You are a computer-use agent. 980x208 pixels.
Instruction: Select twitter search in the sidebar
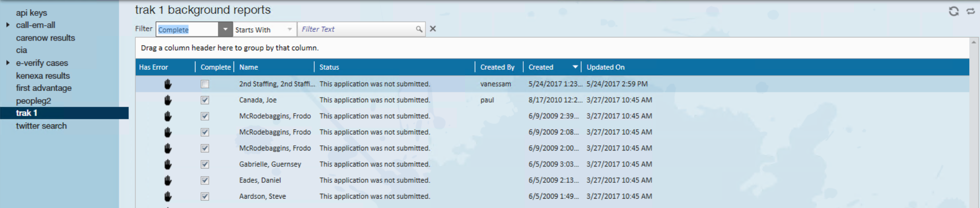tap(41, 126)
